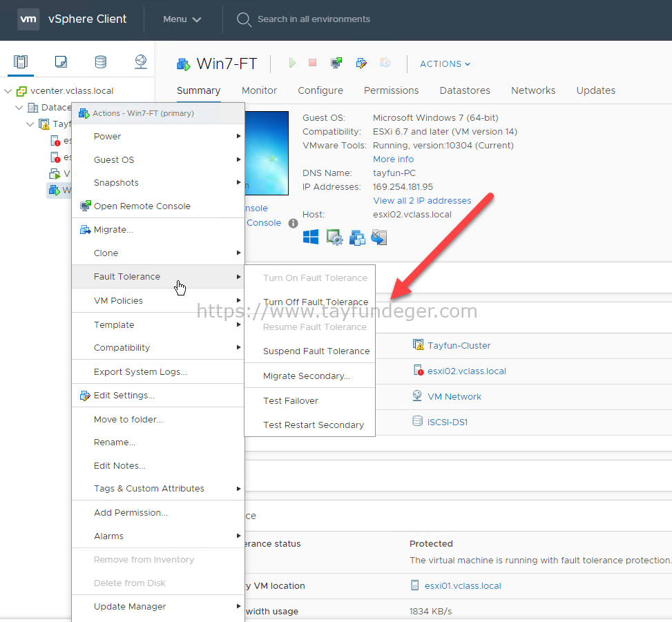Expand the Power submenu arrow
This screenshot has width=672, height=622.
[x=238, y=136]
